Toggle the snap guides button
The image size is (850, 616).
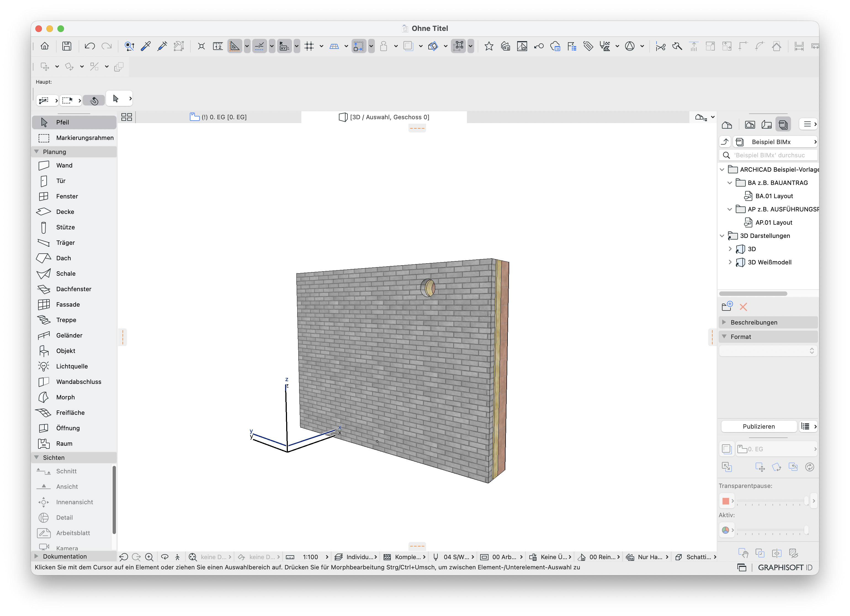[x=259, y=46]
